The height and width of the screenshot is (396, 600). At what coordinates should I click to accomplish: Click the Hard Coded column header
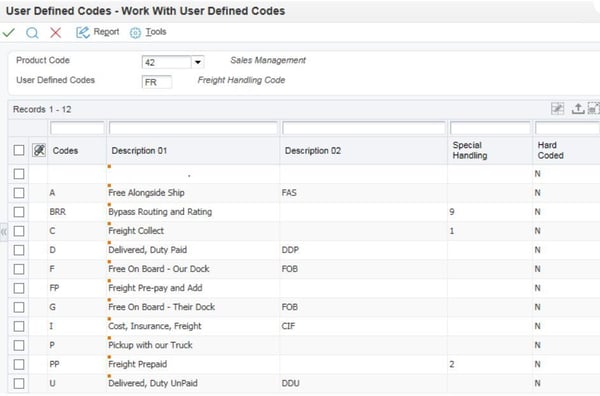point(551,150)
